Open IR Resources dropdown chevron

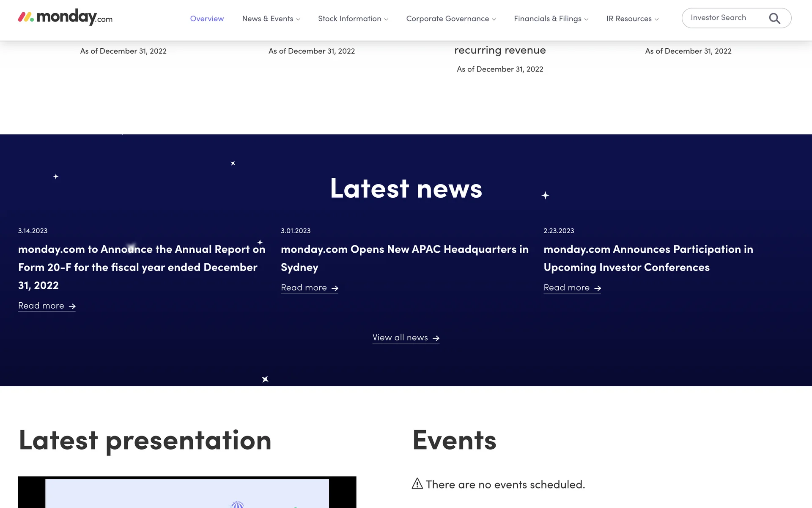(656, 19)
